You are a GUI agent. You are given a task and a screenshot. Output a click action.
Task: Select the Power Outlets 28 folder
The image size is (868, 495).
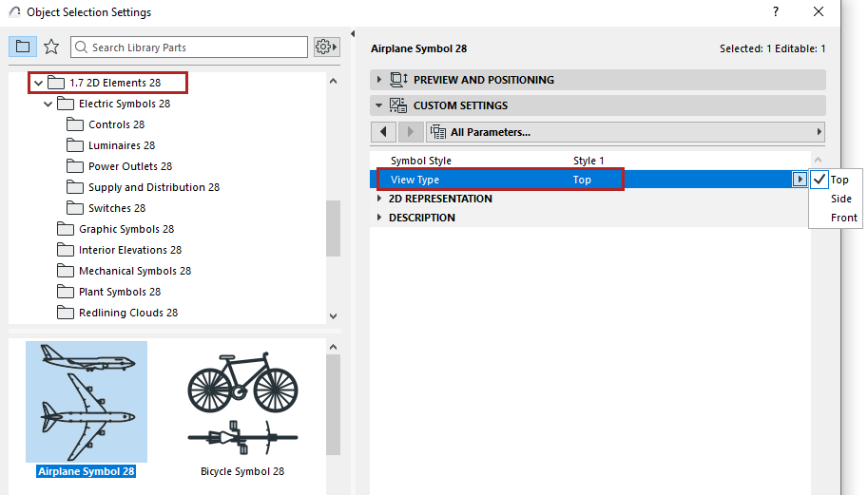[x=130, y=166]
